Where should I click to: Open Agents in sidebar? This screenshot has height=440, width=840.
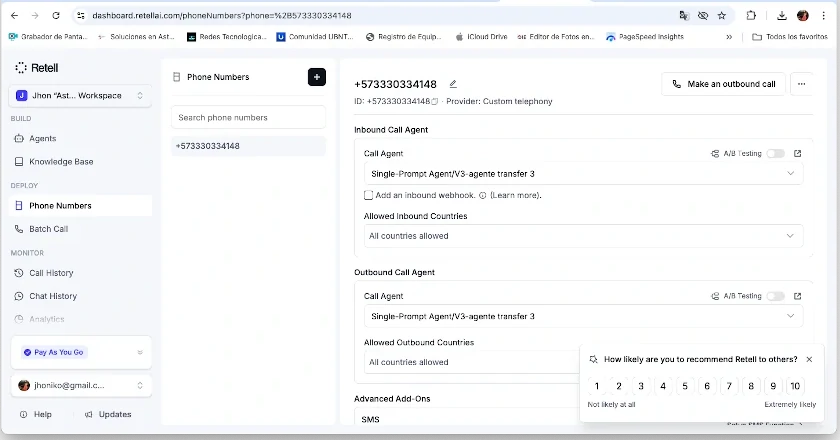(x=80, y=138)
